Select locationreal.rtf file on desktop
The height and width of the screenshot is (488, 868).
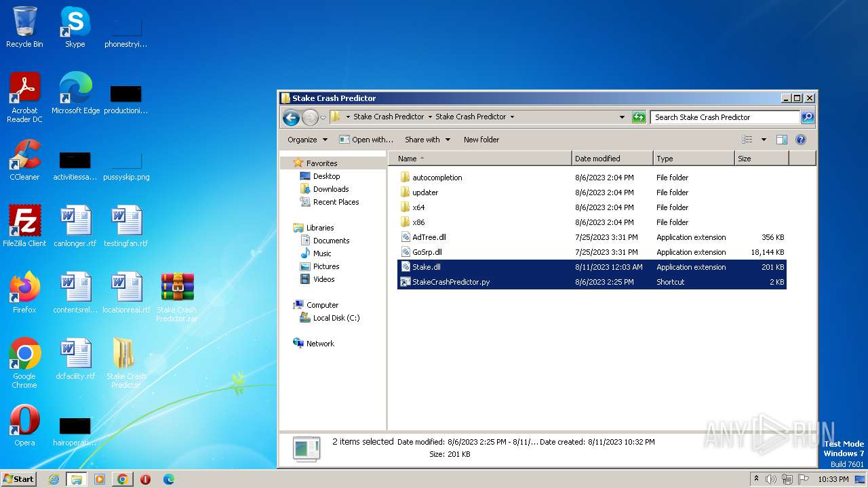pos(125,293)
